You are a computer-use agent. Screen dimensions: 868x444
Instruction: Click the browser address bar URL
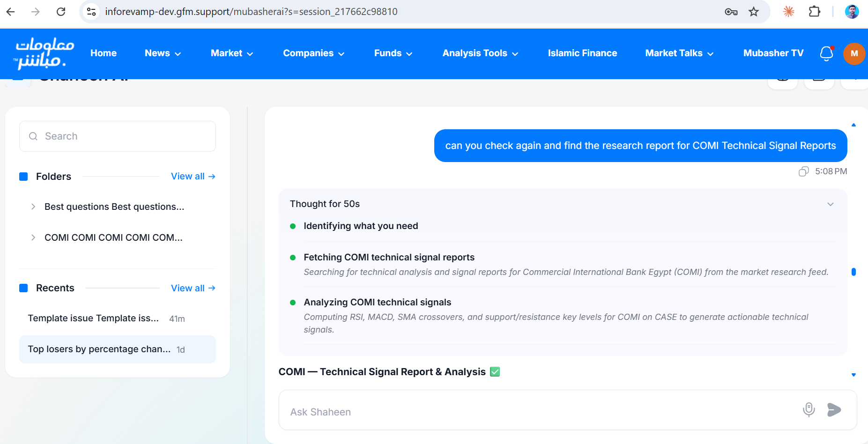[x=251, y=12]
